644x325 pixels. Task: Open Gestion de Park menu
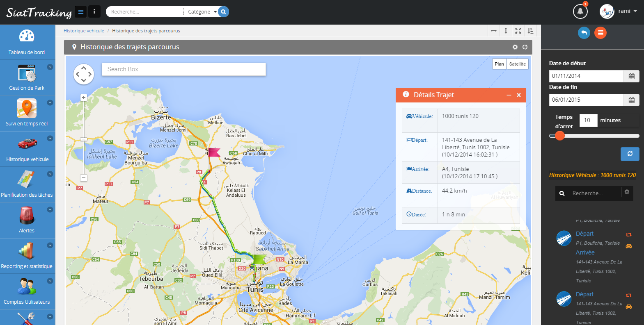tap(27, 78)
